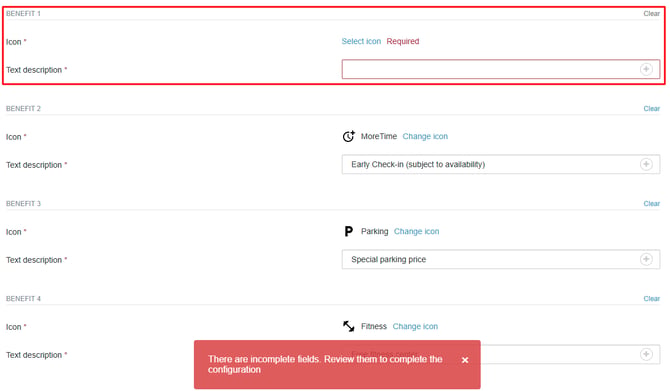Click Change icon next to Parking
This screenshot has width=670, height=391.
tap(417, 231)
